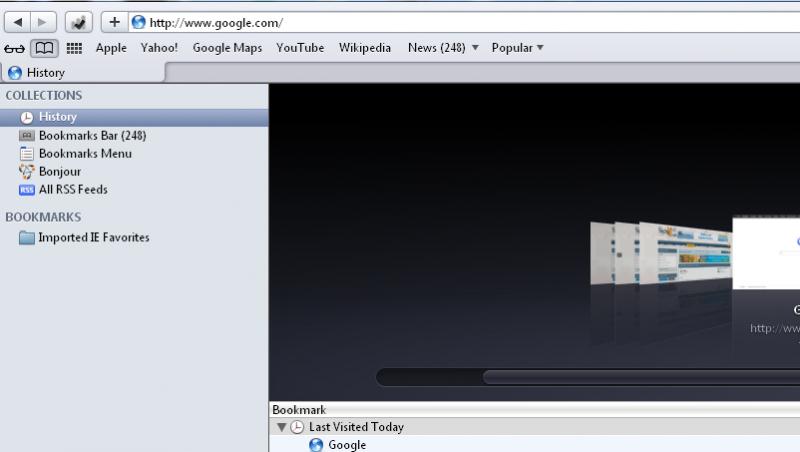This screenshot has width=800, height=452.
Task: Toggle the Show All Bookmarks book icon
Action: tap(44, 48)
